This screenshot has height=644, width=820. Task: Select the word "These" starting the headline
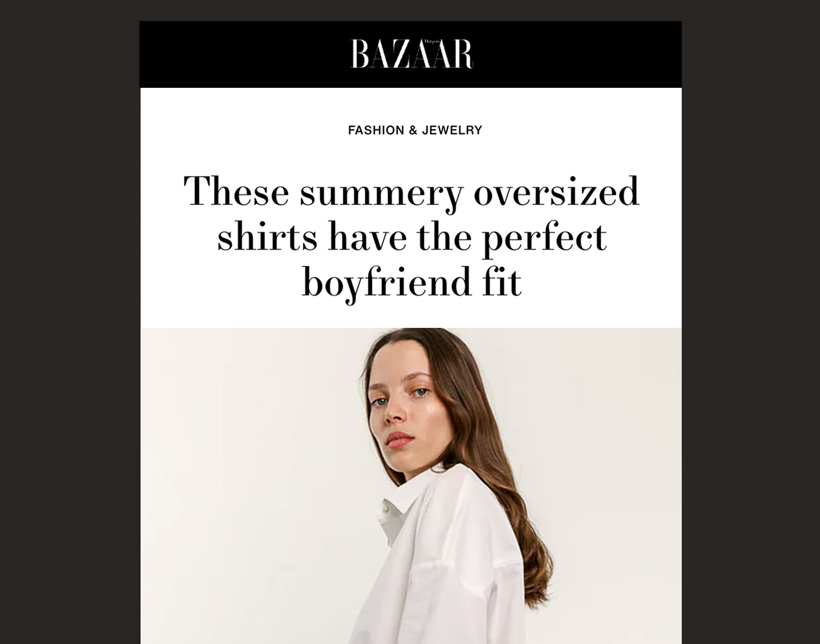click(x=237, y=191)
